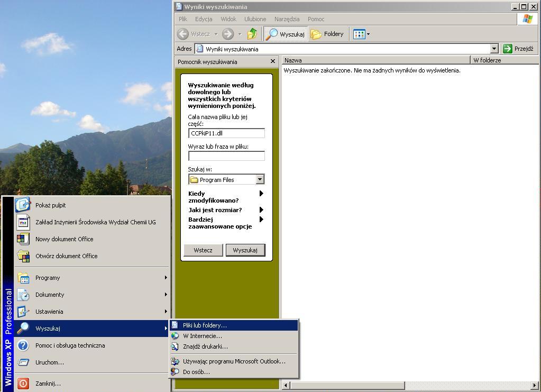Open the Narzędzia menu
Viewport: 541px width, 392px height.
(287, 19)
